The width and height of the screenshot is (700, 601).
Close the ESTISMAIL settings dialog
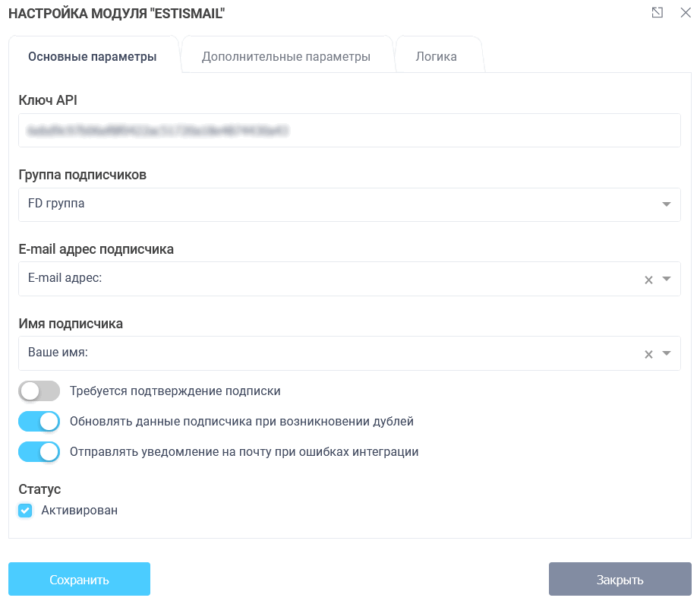pos(686,13)
